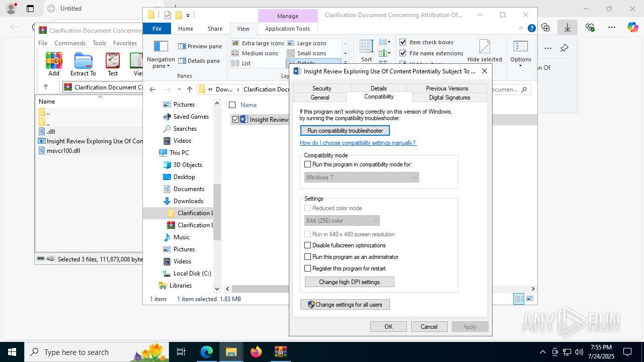Expand layout gallery more arrow
The image size is (644, 362).
pyautogui.click(x=345, y=63)
